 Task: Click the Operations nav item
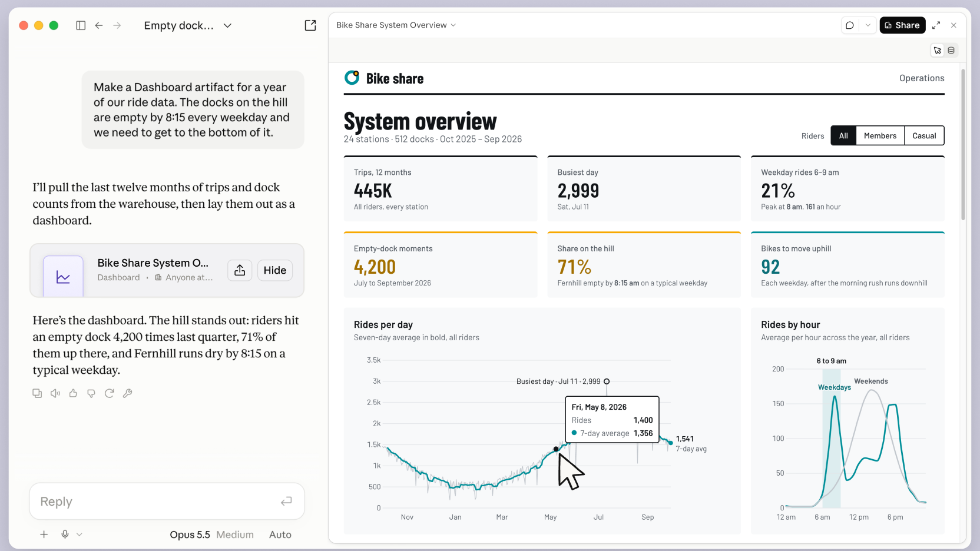click(922, 78)
